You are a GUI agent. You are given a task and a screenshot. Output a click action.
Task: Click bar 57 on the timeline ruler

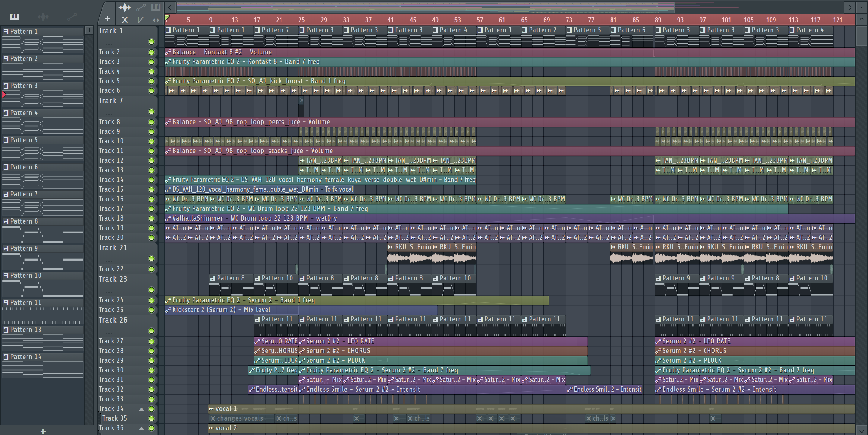coord(480,20)
